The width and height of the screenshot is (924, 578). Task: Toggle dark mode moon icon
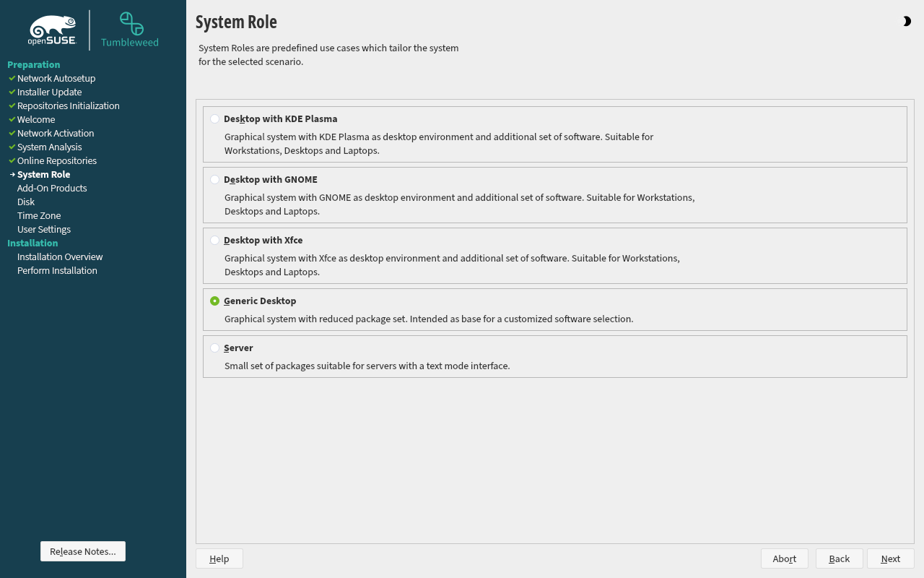click(x=907, y=22)
